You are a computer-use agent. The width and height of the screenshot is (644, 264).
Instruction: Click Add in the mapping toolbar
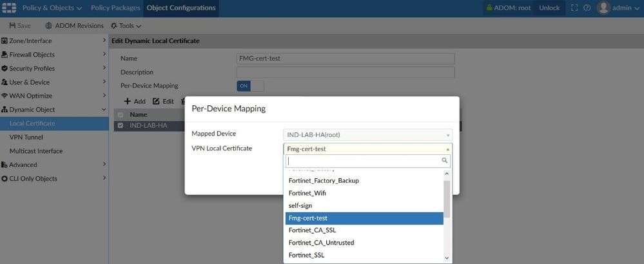pos(135,101)
